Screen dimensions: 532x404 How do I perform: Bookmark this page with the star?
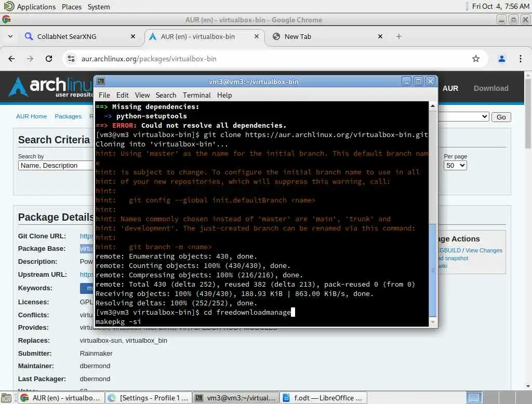476,59
